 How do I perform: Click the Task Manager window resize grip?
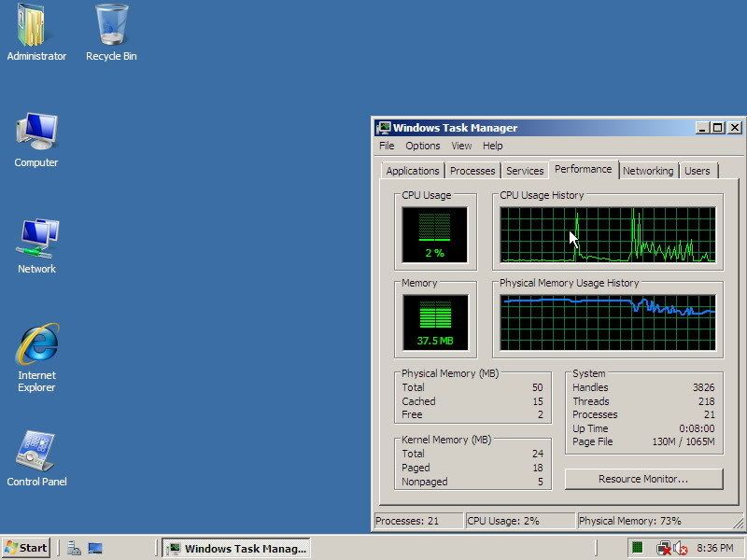tap(739, 524)
